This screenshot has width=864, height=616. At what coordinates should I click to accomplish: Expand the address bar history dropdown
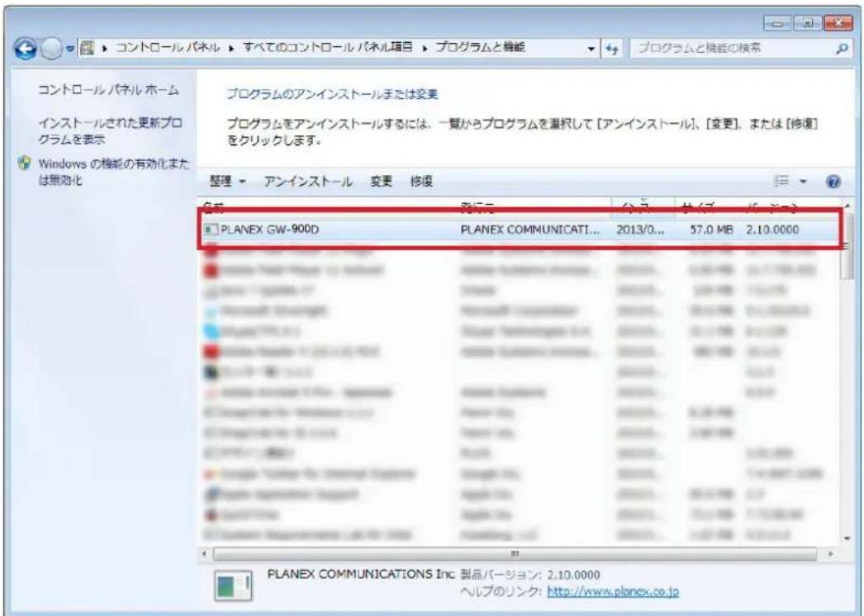591,49
